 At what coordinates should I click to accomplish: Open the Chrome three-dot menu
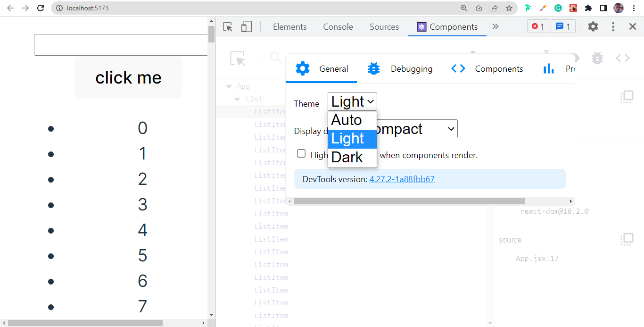pos(634,8)
